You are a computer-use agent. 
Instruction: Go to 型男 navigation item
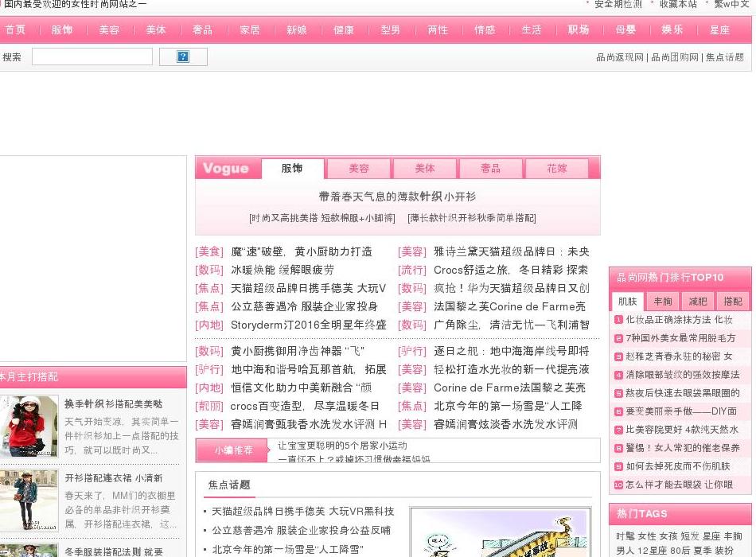point(391,30)
